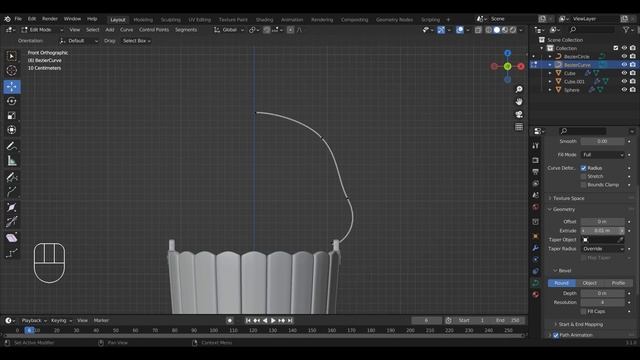The image size is (640, 360).
Task: Click the zoom magnifier viewport icon
Action: (x=519, y=89)
